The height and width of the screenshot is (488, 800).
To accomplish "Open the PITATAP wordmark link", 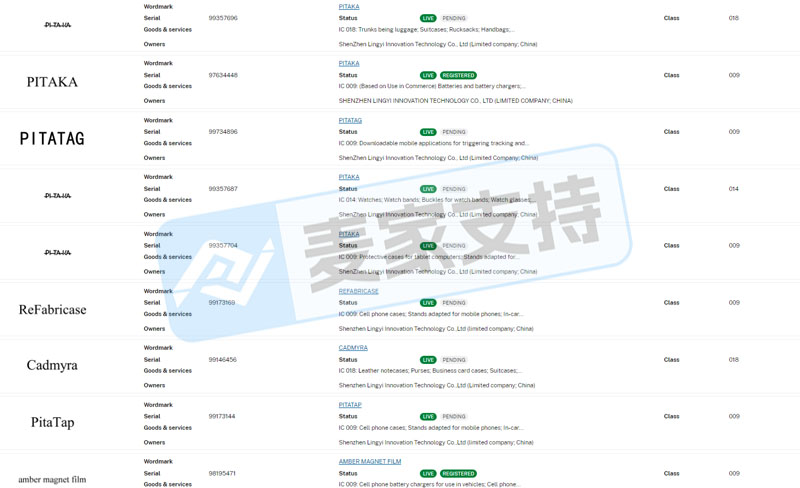I will [x=350, y=405].
